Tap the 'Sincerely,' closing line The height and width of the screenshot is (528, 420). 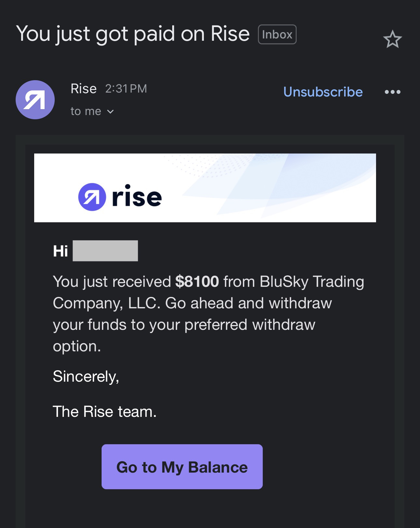coord(86,377)
